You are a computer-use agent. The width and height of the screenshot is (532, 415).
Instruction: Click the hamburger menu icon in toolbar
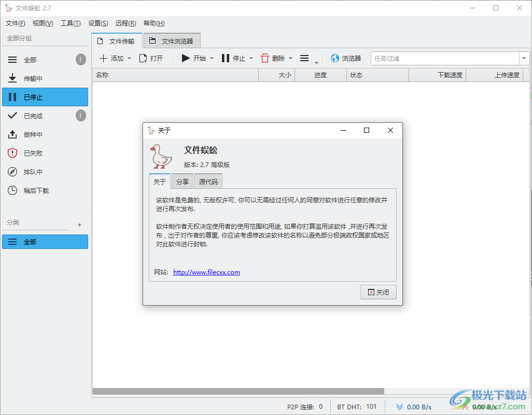304,58
